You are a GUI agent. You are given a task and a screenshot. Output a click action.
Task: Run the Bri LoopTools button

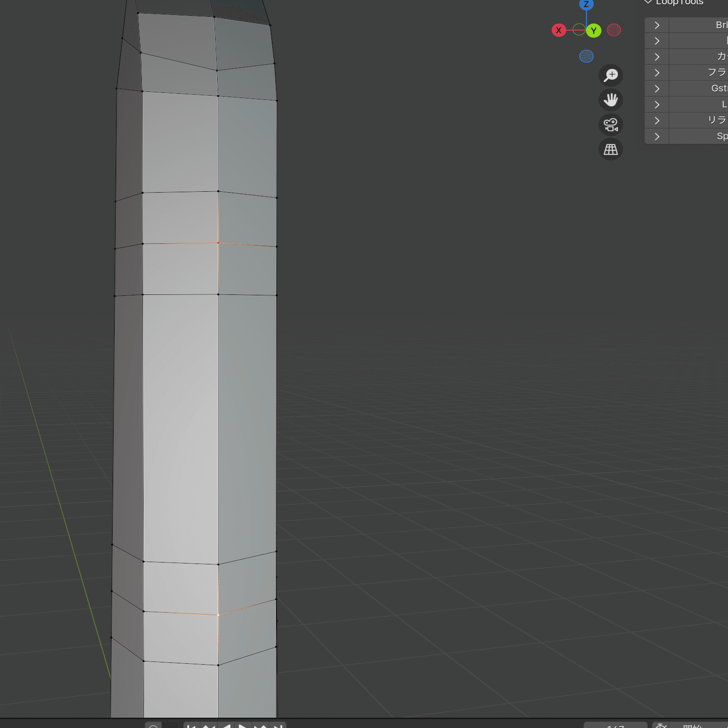click(699, 25)
